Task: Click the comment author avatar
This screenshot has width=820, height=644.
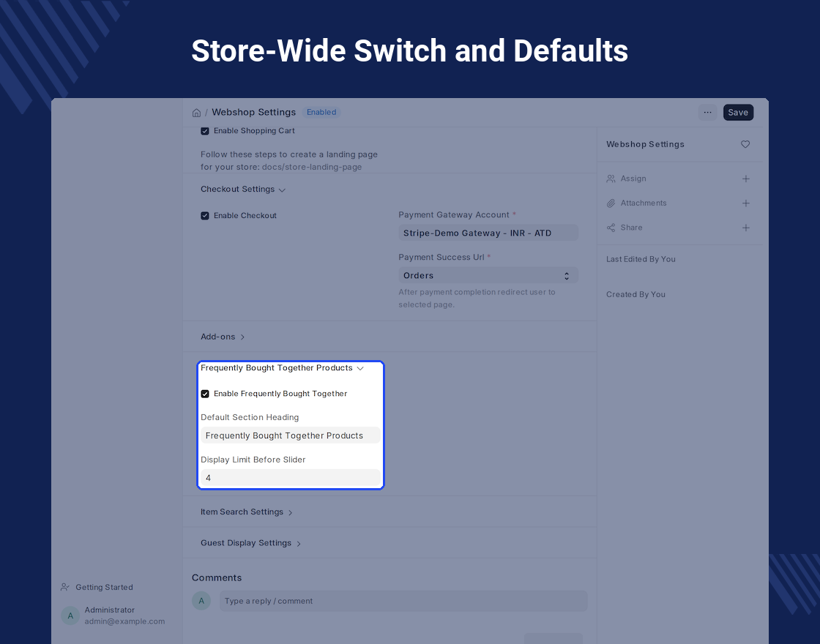Action: [x=201, y=601]
